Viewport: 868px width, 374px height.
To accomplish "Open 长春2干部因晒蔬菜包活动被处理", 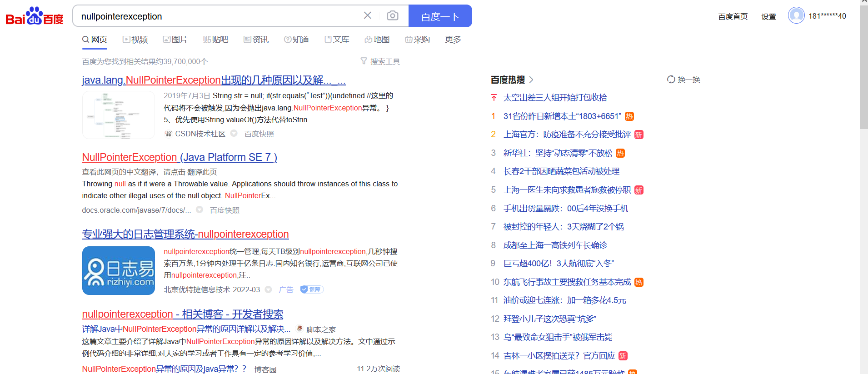I will [562, 171].
